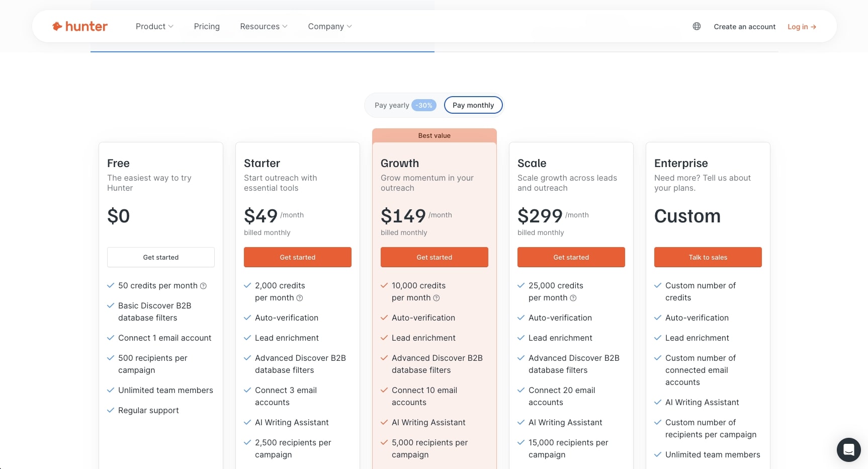Viewport: 868px width, 469px height.
Task: Click info icon next to 50 credits per month
Action: click(203, 286)
